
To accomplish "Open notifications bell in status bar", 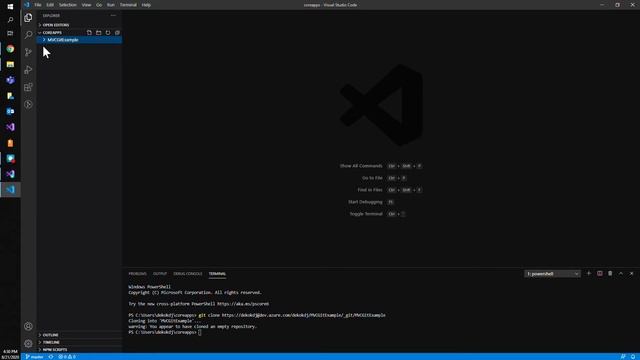I will [633, 357].
